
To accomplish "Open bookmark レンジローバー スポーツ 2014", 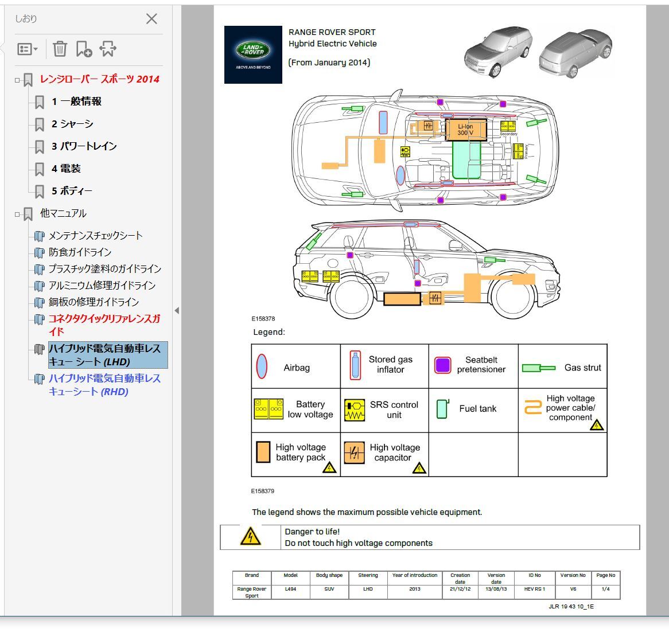I will click(99, 79).
